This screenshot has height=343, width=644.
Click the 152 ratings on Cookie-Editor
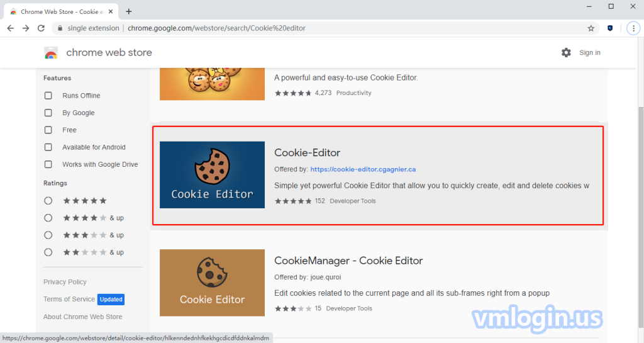(x=320, y=201)
